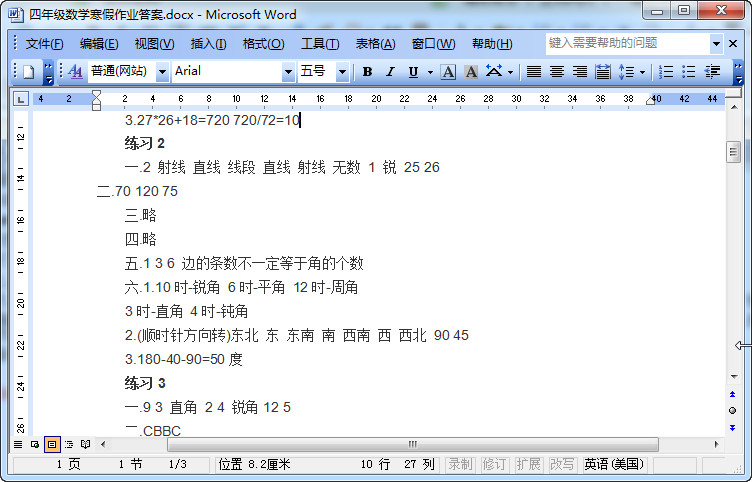Open the 插入(I) menu
752x482 pixels.
coord(208,44)
